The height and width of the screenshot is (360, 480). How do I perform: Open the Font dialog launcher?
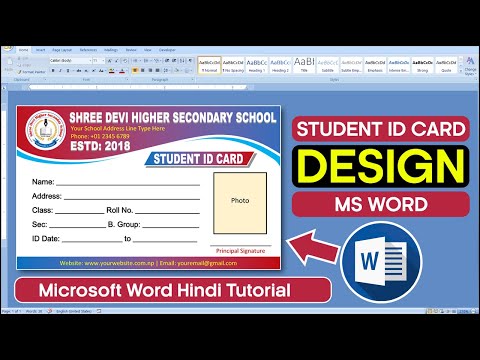tap(127, 80)
